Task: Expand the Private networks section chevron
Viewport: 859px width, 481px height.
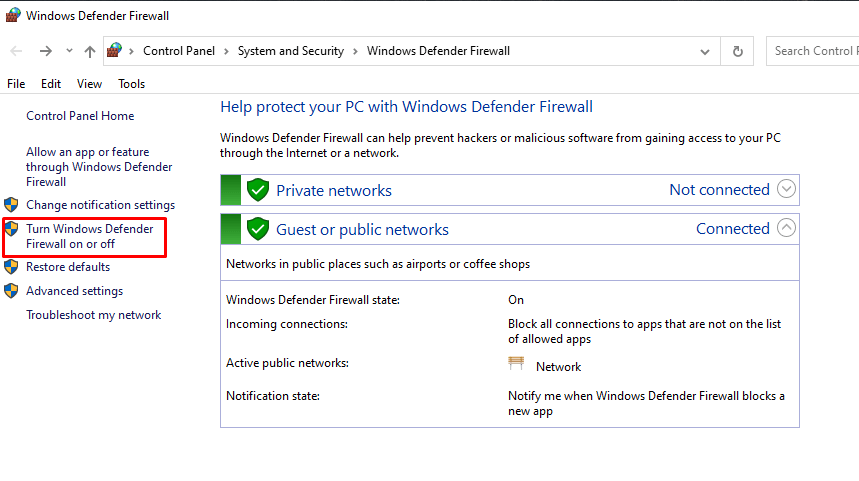Action: (786, 189)
